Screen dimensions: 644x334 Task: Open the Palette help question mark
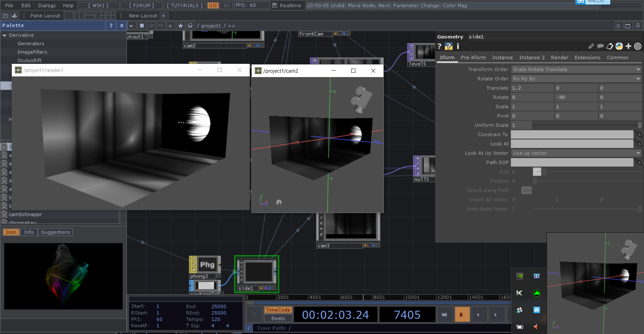111,25
